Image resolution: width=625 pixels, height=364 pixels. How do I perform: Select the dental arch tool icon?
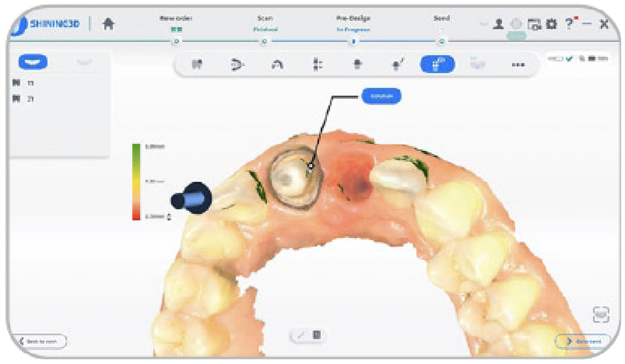pos(277,65)
